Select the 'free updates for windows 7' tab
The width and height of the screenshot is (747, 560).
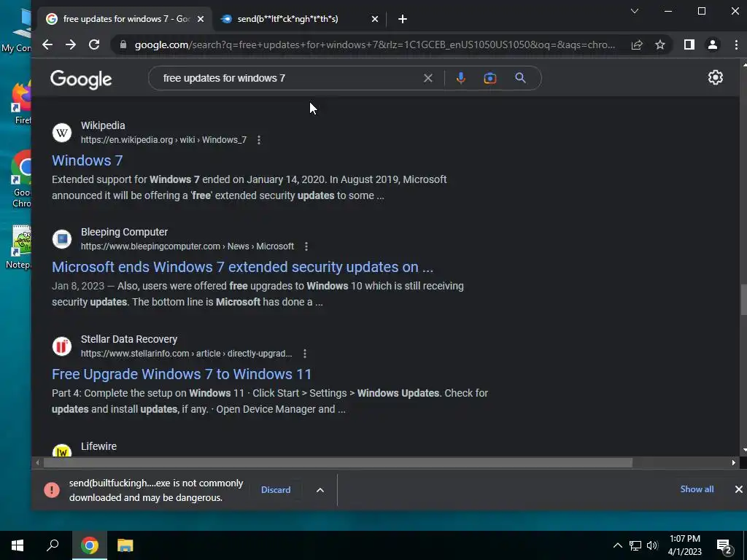(x=125, y=19)
